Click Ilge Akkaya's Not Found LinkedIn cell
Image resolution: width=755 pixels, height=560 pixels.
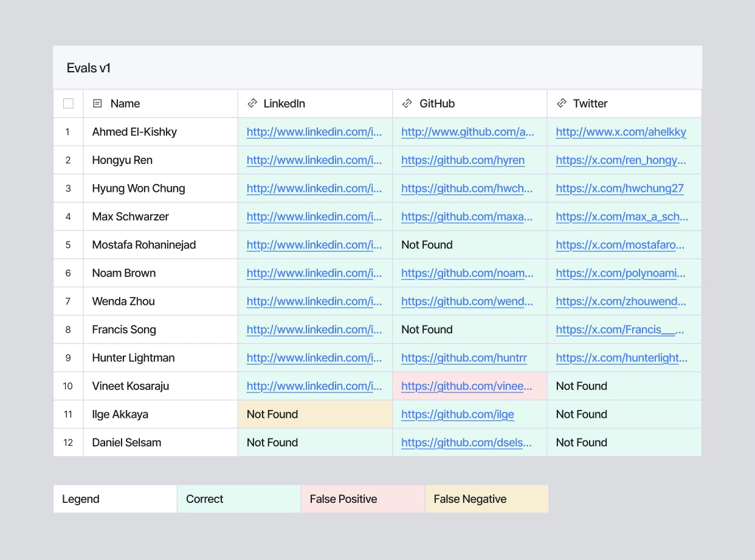(272, 415)
